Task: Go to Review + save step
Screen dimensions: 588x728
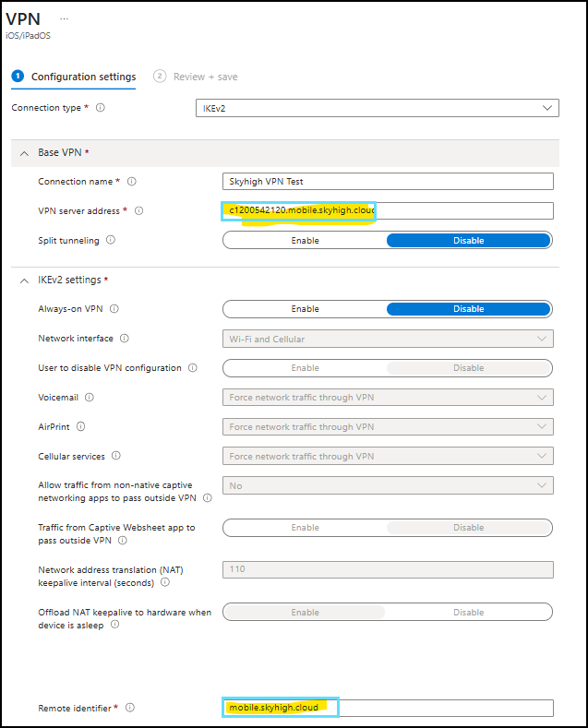Action: pos(205,77)
